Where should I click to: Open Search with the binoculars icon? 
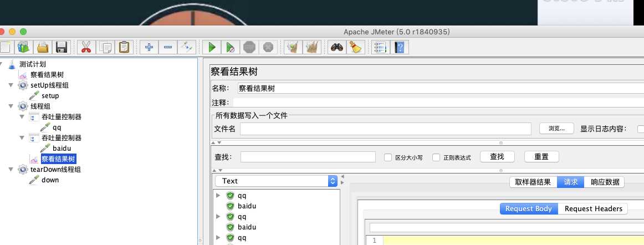pyautogui.click(x=337, y=47)
